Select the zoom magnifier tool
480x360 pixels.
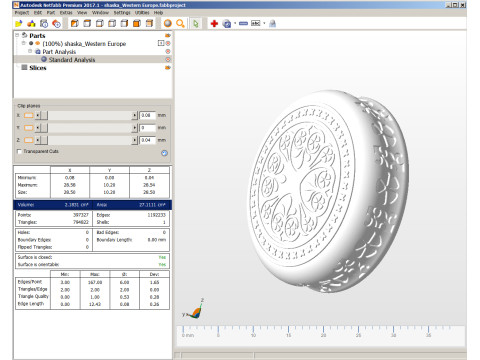click(180, 23)
